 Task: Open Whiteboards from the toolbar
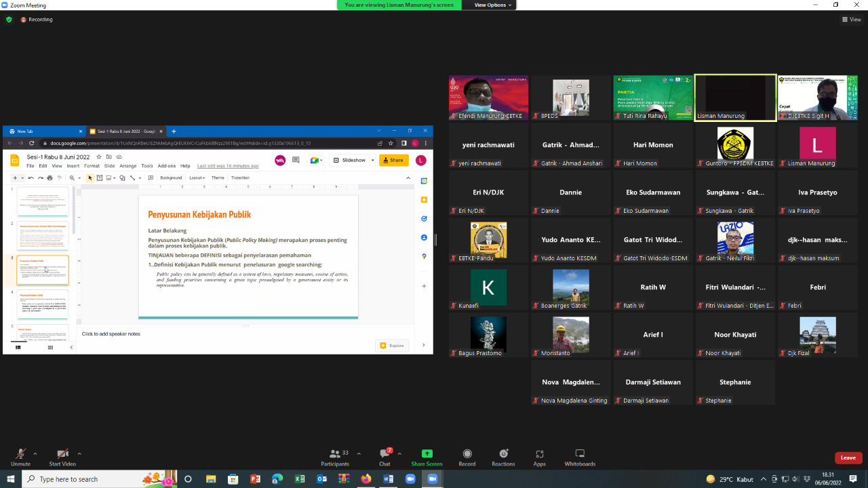tap(580, 454)
